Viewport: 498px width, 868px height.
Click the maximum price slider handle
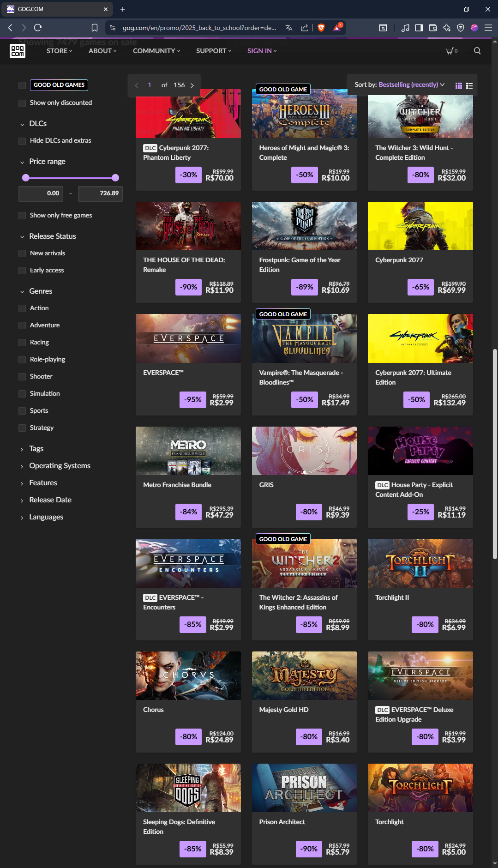tap(115, 178)
